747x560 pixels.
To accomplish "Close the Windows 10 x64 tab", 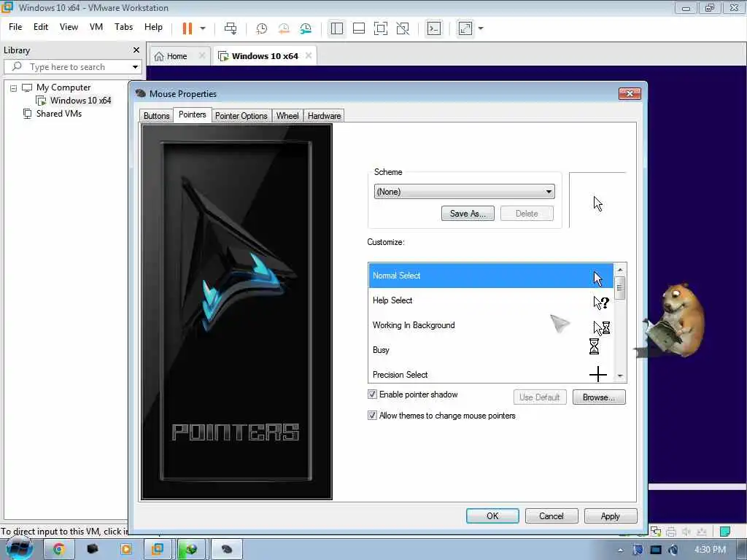I will (x=309, y=55).
